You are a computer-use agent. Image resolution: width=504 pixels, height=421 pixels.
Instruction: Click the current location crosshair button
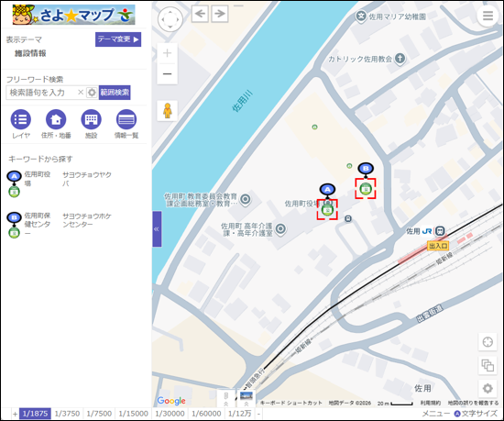click(488, 342)
